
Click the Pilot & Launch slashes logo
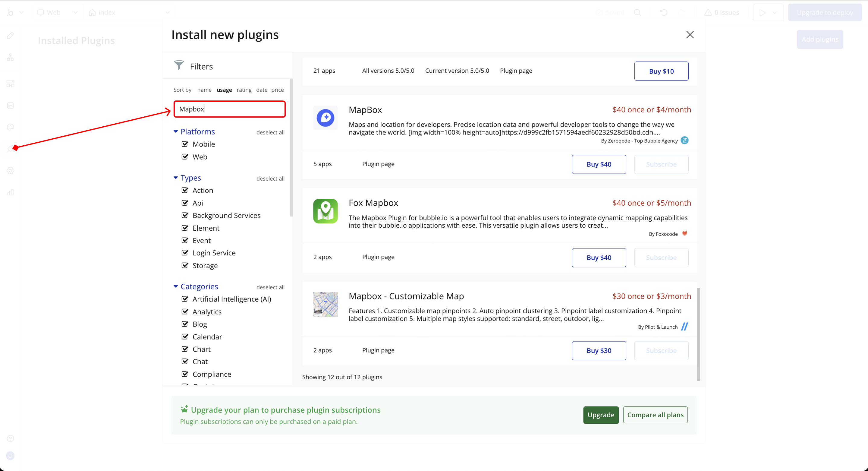point(684,326)
